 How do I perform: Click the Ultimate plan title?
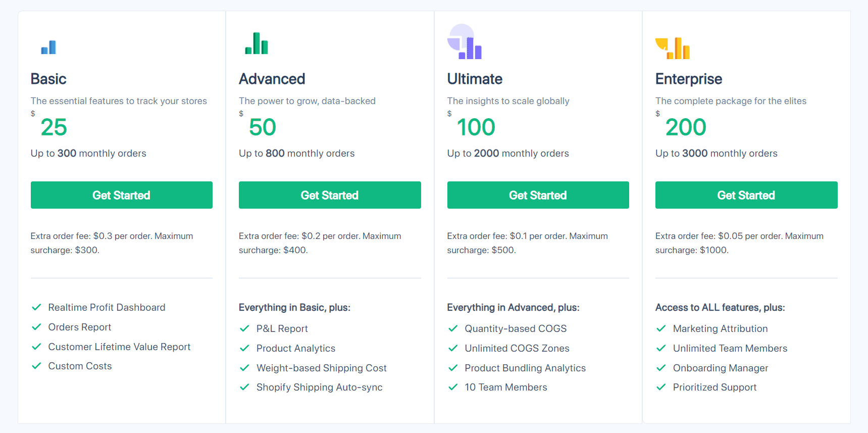[x=475, y=79]
